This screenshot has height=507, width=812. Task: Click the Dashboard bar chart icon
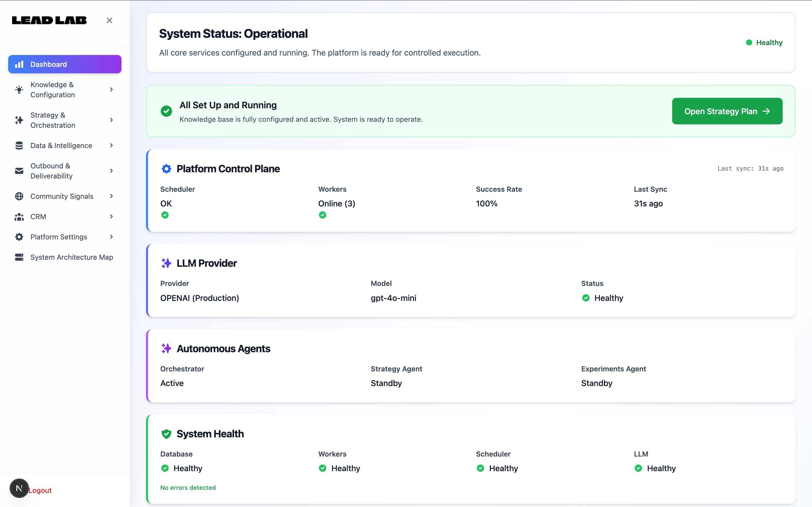(x=19, y=64)
